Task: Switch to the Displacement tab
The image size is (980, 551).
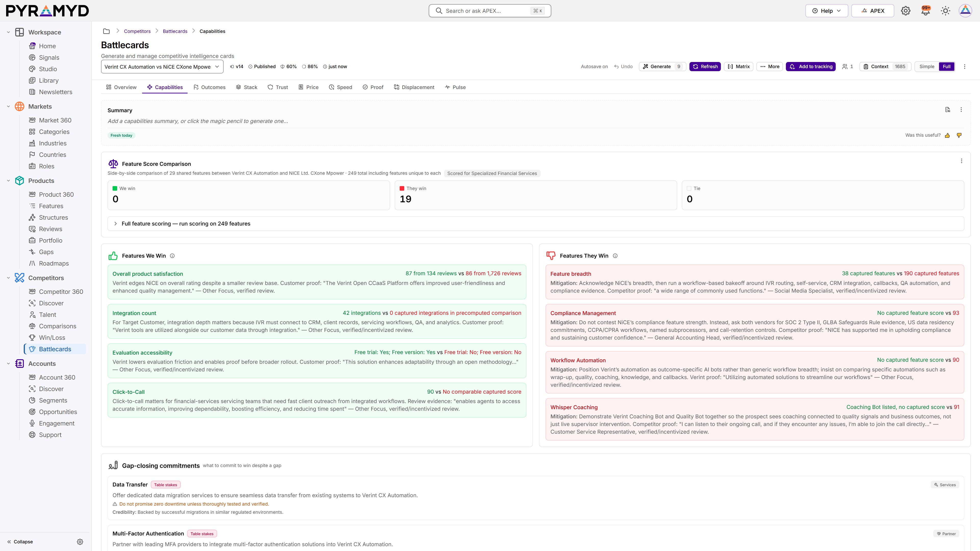Action: (414, 87)
